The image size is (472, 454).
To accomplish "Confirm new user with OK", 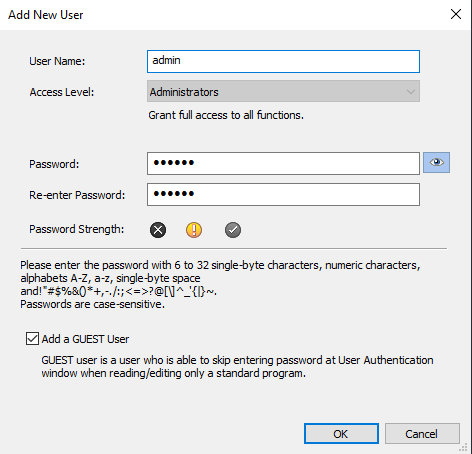I will pos(341,434).
